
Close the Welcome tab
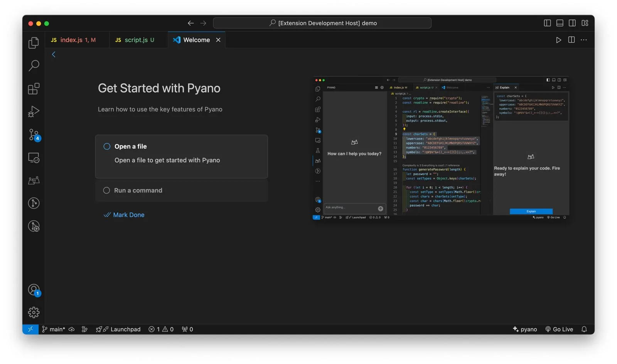click(218, 40)
